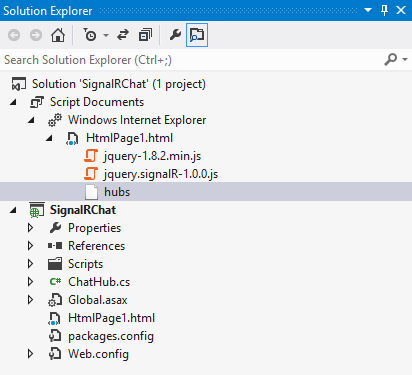Select packages.config in the project

pyautogui.click(x=111, y=336)
